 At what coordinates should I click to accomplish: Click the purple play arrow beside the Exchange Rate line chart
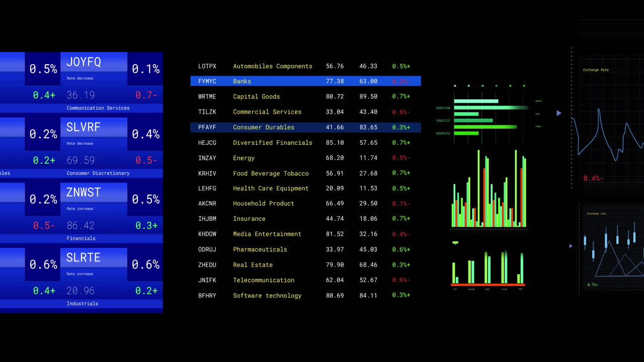pyautogui.click(x=558, y=113)
